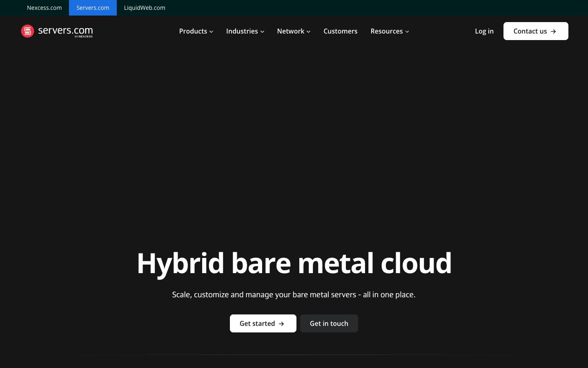588x368 pixels.
Task: Click the Contact us button
Action: [x=536, y=31]
